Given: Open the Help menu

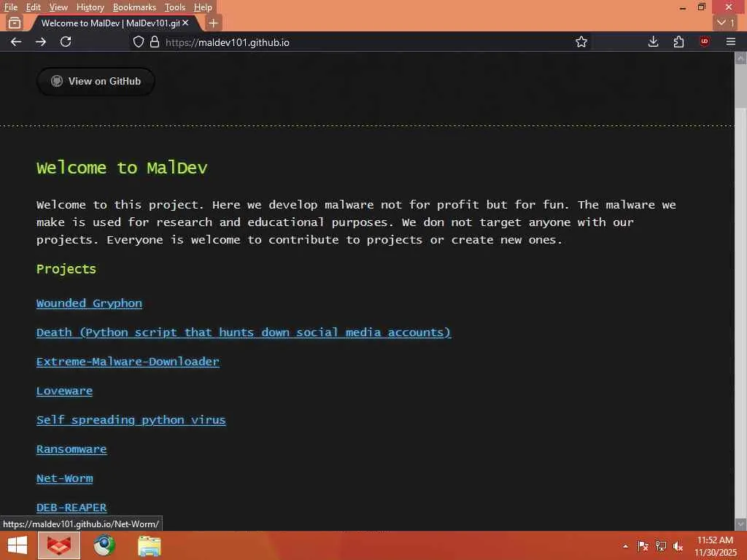Looking at the screenshot, I should (x=203, y=7).
